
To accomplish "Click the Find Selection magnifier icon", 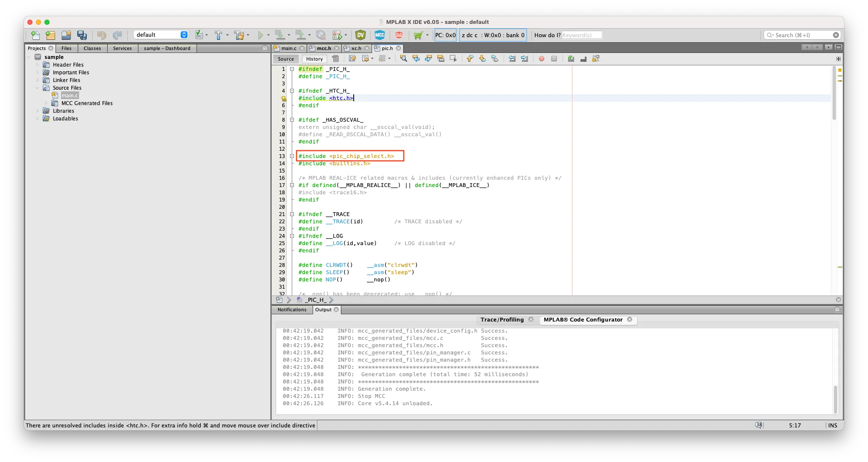I will pyautogui.click(x=404, y=59).
